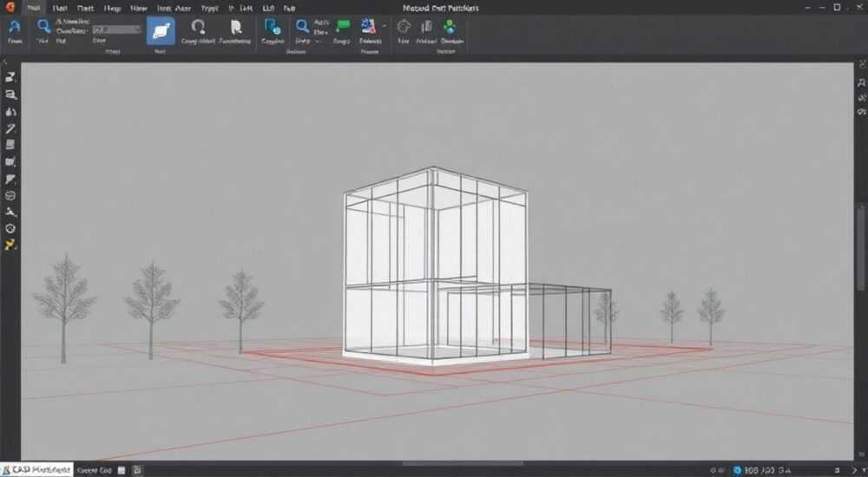Expand the arrow at status bar right end
Screen dimensions: 868x477
(x=853, y=470)
